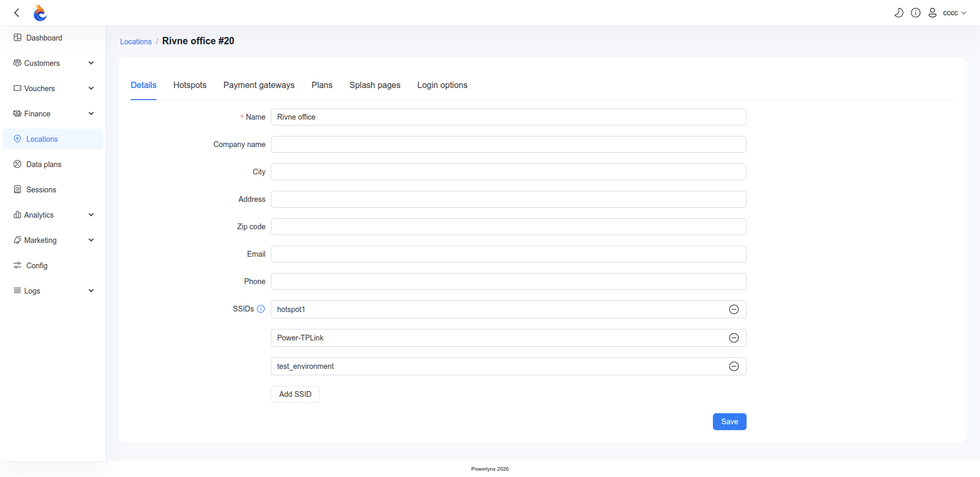
Task: Click the Phone input field
Action: click(x=508, y=281)
